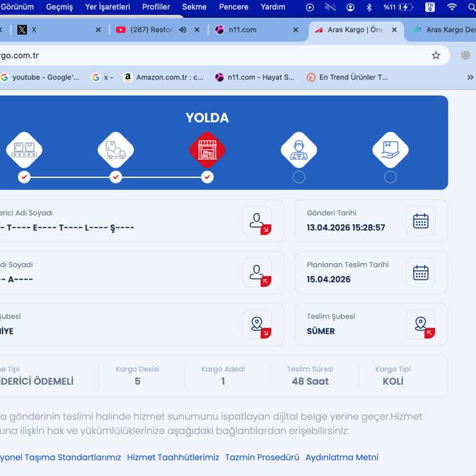The height and width of the screenshot is (476, 476).
Task: Open the Profiller menu
Action: coord(156,7)
